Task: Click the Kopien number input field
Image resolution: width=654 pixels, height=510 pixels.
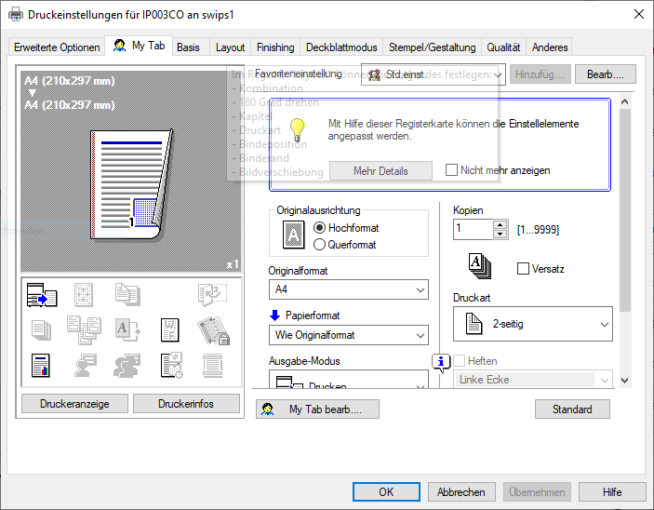Action: 472,229
